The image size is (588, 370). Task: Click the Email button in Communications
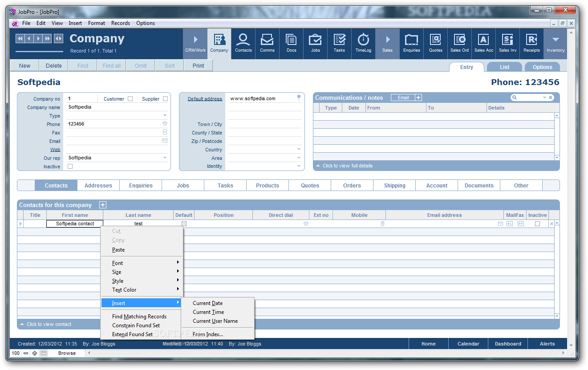[403, 98]
